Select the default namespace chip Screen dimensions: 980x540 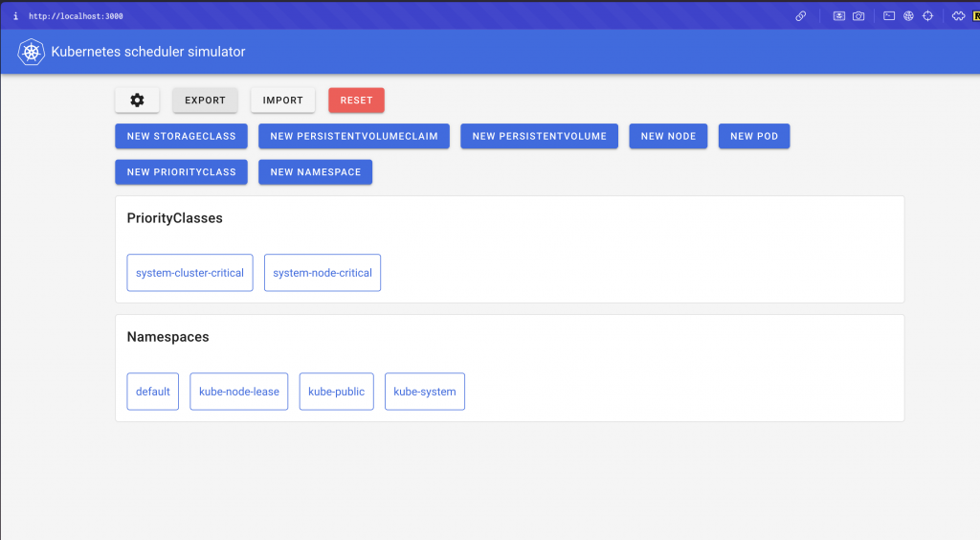(x=153, y=392)
